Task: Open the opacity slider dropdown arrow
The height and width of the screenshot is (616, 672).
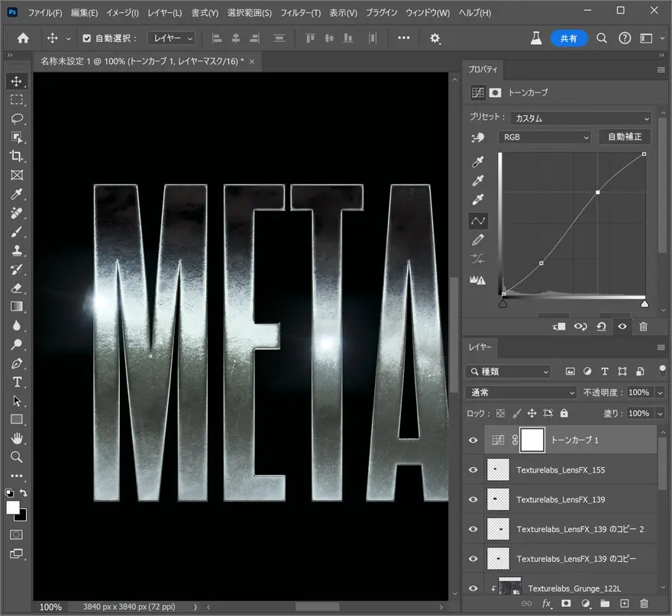Action: coord(660,392)
